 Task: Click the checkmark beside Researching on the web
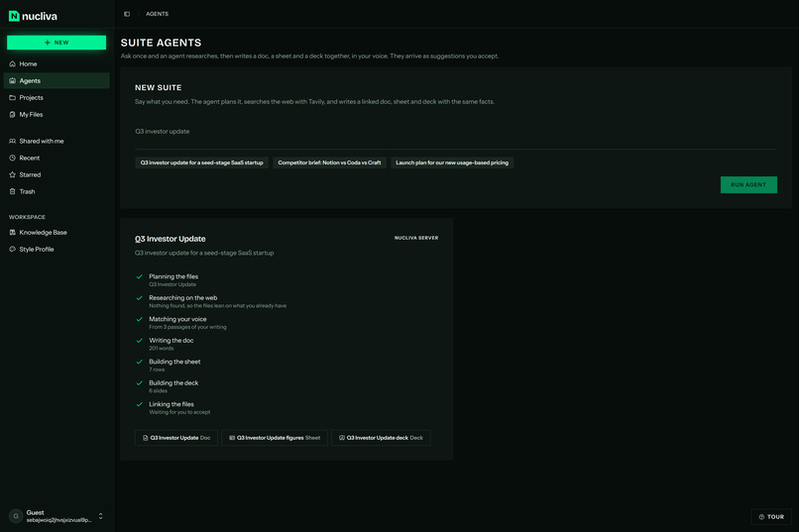pyautogui.click(x=139, y=298)
